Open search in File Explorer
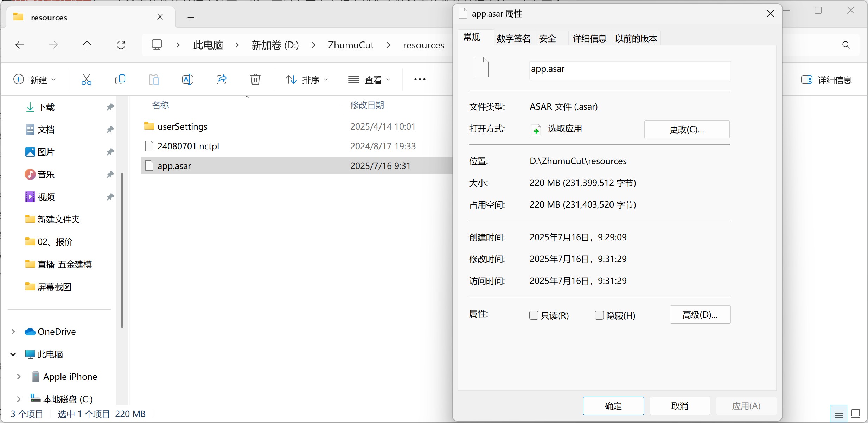Image resolution: width=868 pixels, height=423 pixels. click(846, 45)
